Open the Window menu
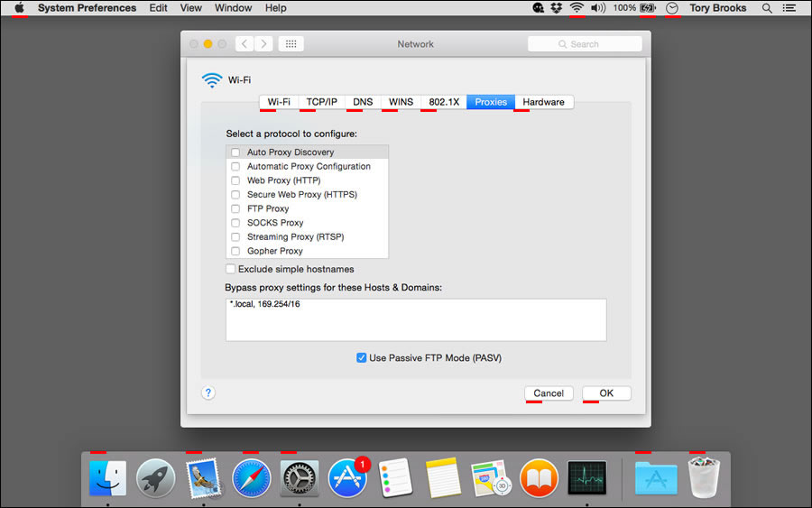The width and height of the screenshot is (812, 508). pyautogui.click(x=233, y=8)
